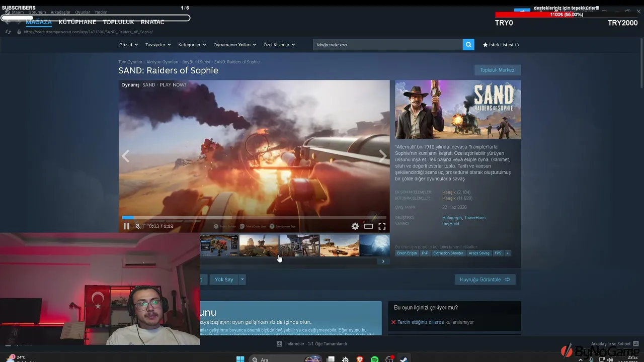Select the Erken Erişim tag
This screenshot has height=362, width=644.
[x=407, y=253]
